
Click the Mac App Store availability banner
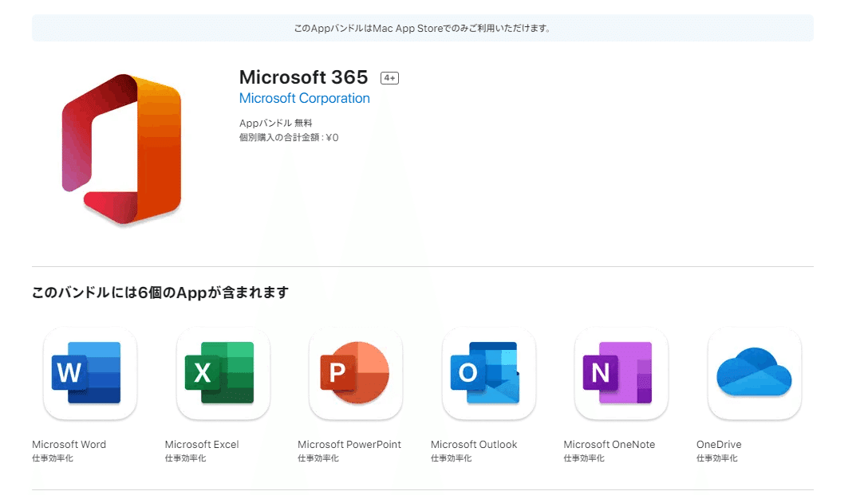click(x=423, y=28)
